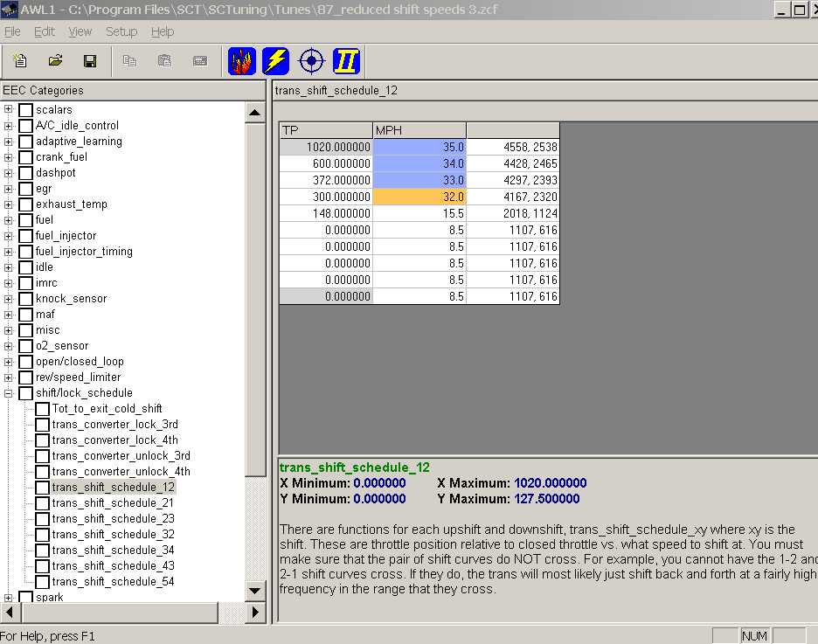
Task: Check the crank_fuel checkbox
Action: (25, 157)
